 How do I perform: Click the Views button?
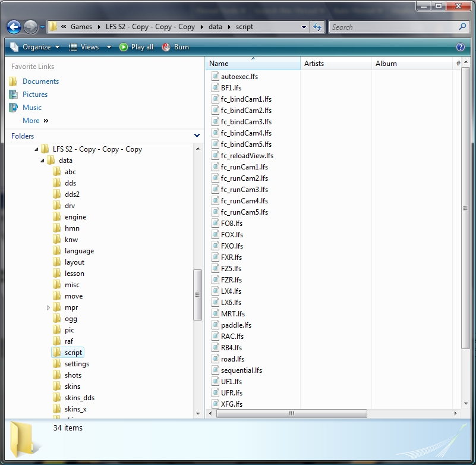pos(84,47)
